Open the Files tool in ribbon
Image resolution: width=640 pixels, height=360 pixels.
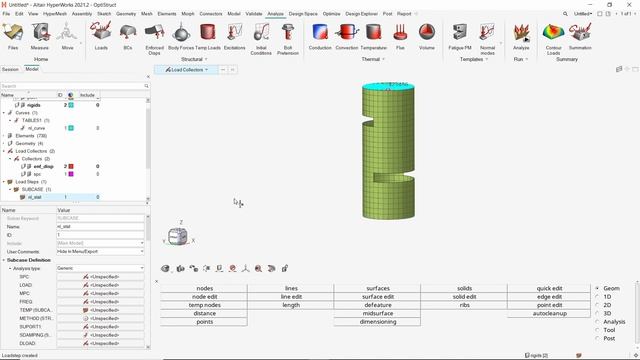[x=13, y=36]
